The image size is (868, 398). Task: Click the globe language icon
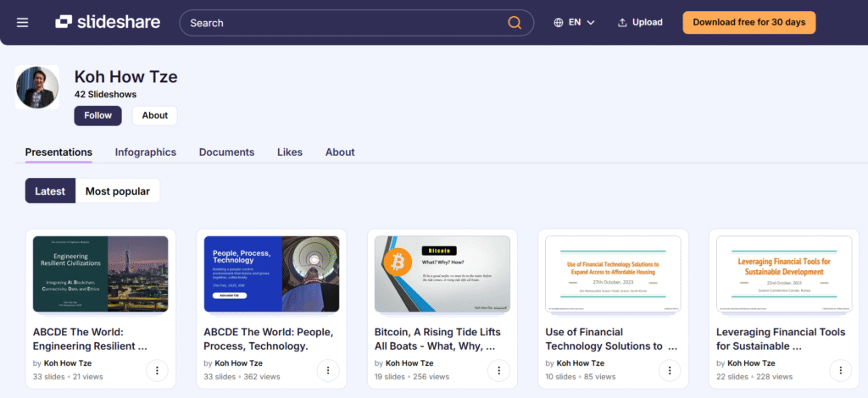coord(559,23)
